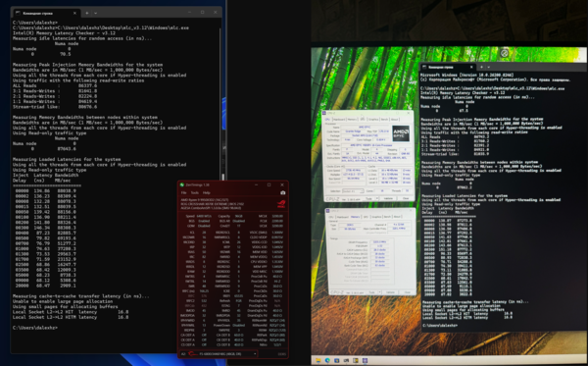The height and width of the screenshot is (366, 588).
Task: Expand tab dropdown in right-monitor command prompt
Action: (x=489, y=67)
